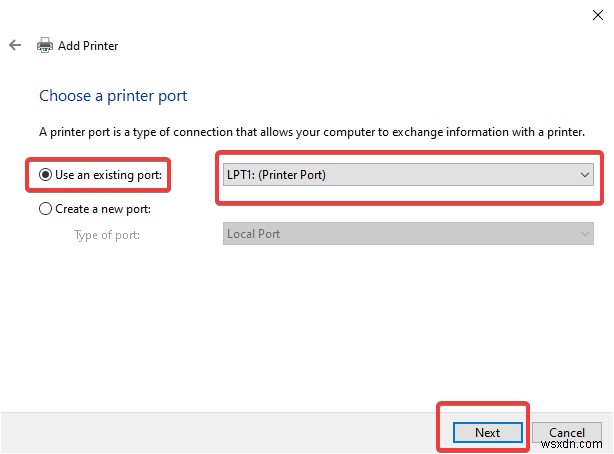This screenshot has width=614, height=454.
Task: Click the 'Type of port:' label
Action: click(x=107, y=235)
